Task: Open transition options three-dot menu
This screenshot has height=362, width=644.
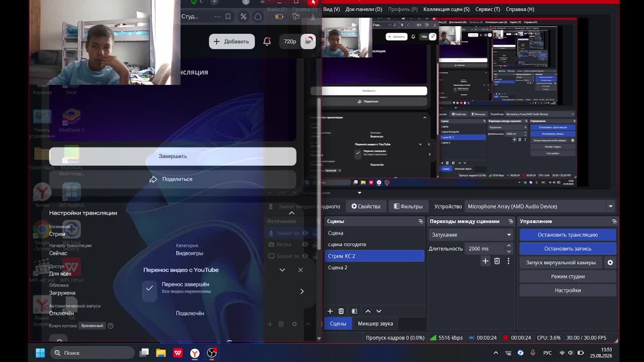Action: (x=508, y=261)
